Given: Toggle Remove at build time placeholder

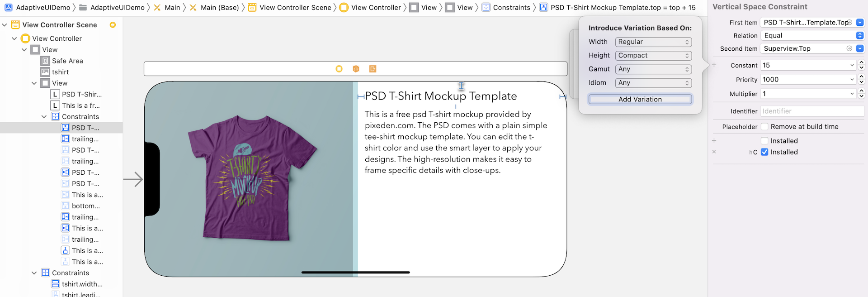Looking at the screenshot, I should click(764, 127).
